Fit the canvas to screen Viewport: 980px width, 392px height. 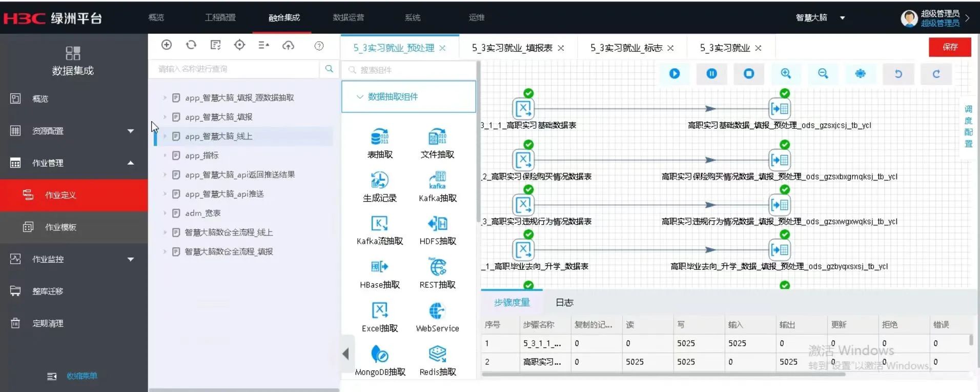861,74
